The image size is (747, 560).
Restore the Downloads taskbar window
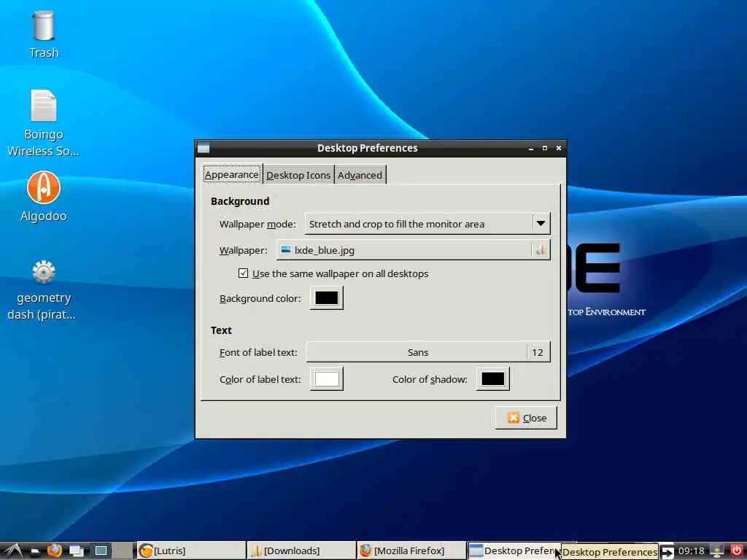301,551
